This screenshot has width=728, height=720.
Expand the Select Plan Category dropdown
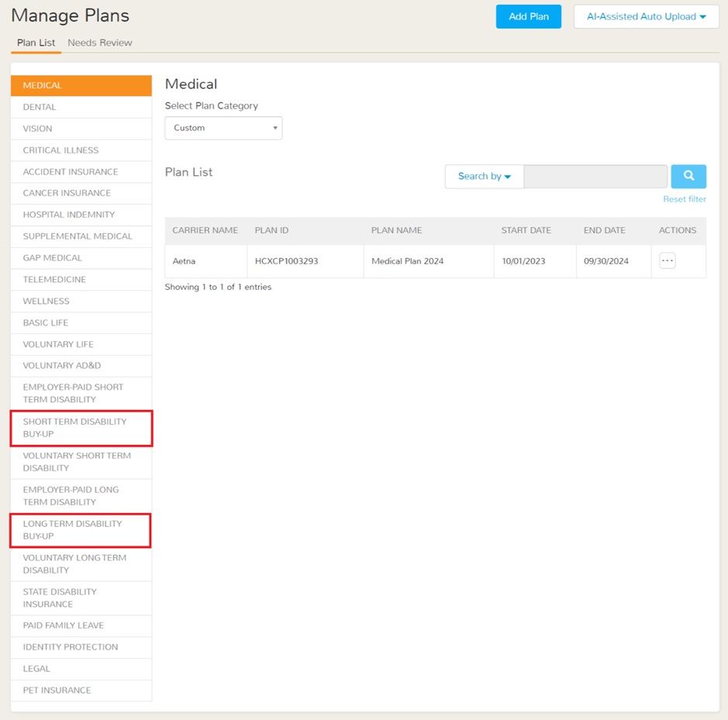(x=223, y=128)
